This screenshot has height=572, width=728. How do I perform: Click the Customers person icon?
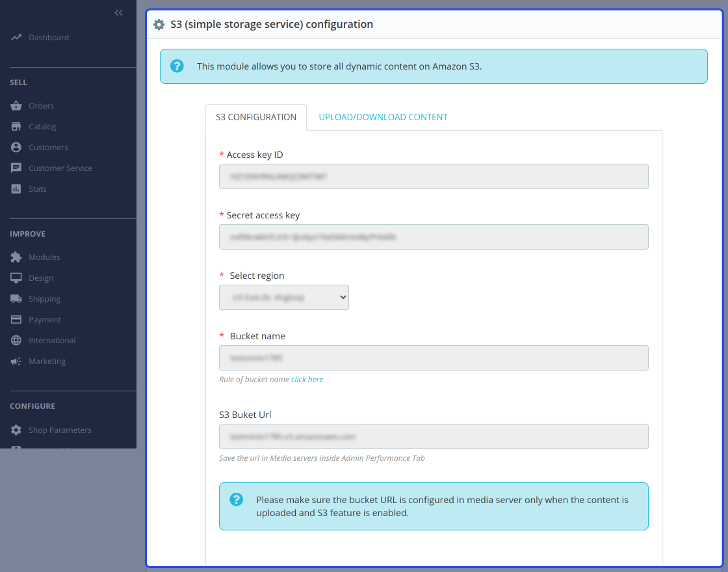coord(16,147)
